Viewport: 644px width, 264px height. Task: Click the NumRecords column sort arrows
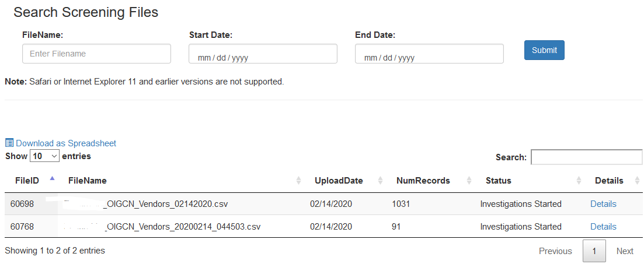tap(469, 181)
